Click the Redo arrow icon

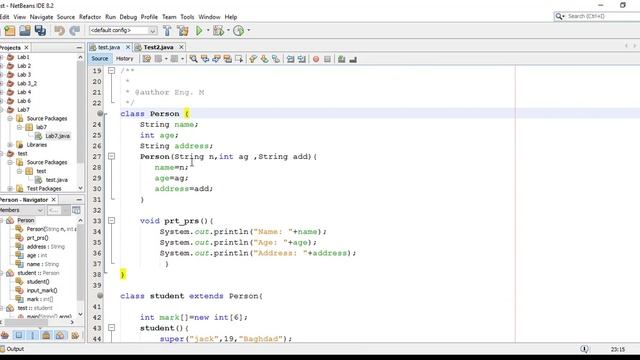pos(74,31)
